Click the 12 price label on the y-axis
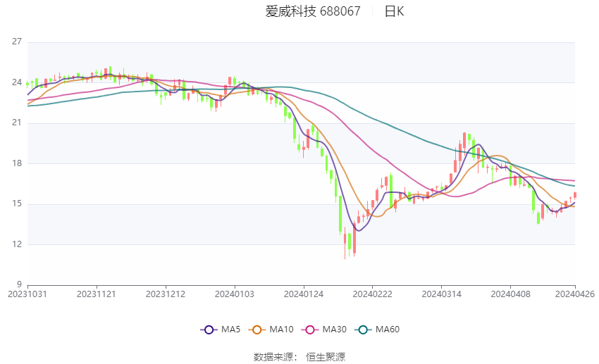 (x=18, y=245)
